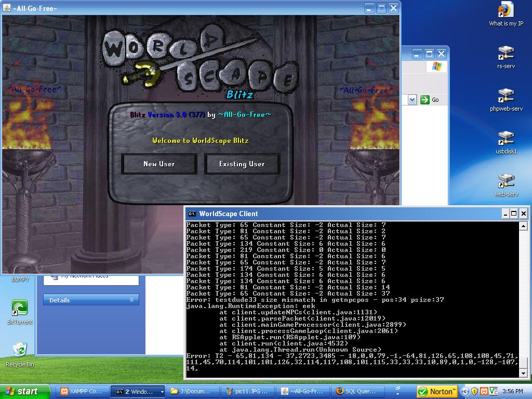Image resolution: width=532 pixels, height=399 pixels.
Task: Open the phpweb-serv desktop shortcut
Action: (x=506, y=100)
